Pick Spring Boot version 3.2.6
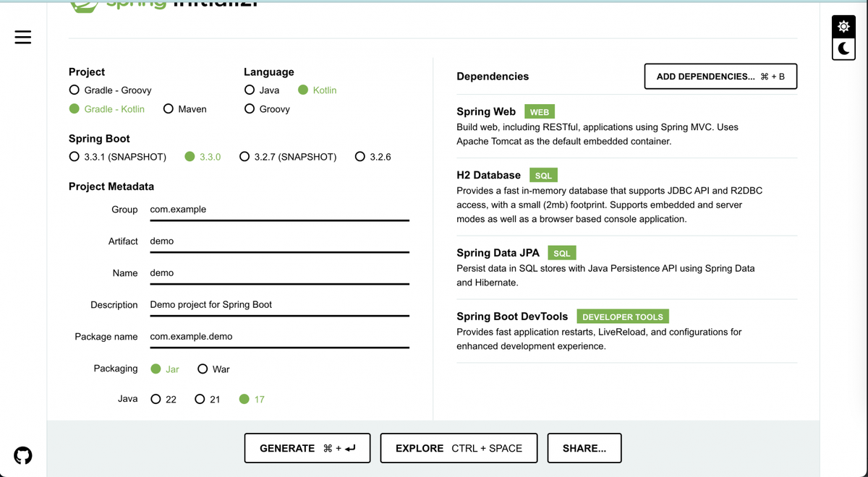Image resolution: width=868 pixels, height=477 pixels. [x=373, y=157]
